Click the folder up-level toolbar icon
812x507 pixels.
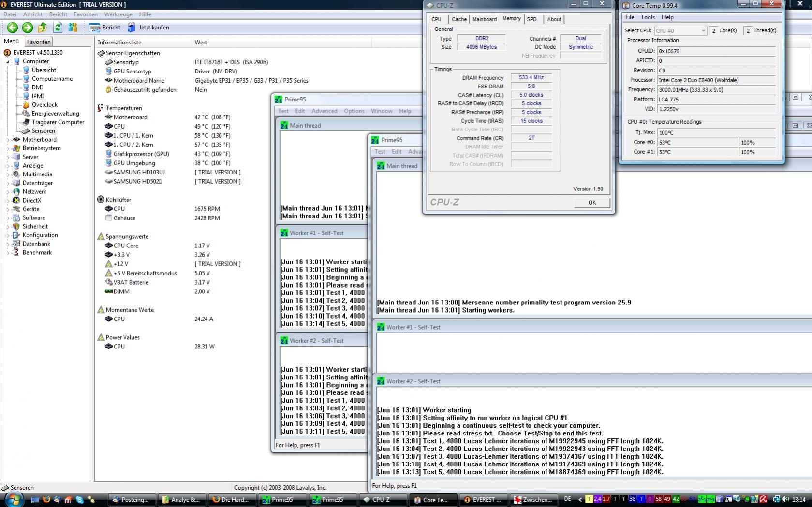click(43, 28)
